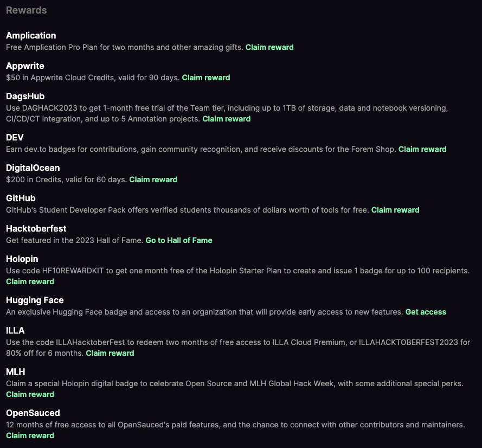
Task: Follow the Hugging Face Get access link
Action: (x=426, y=312)
